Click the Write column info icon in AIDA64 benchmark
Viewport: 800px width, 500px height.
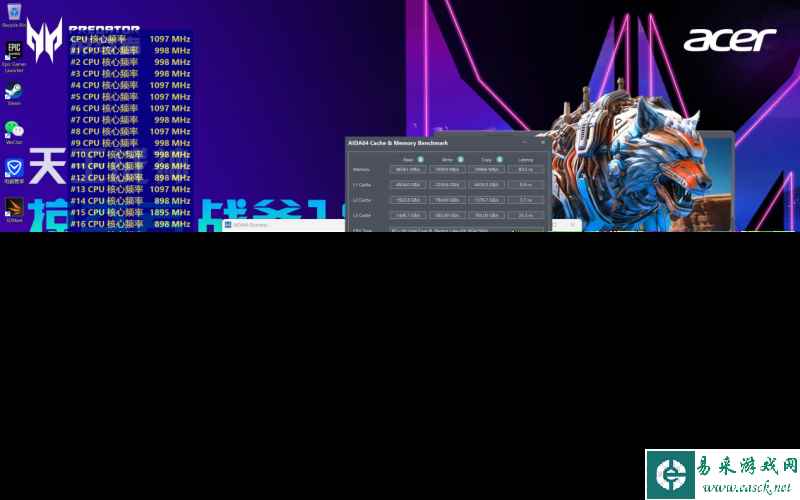point(460,160)
